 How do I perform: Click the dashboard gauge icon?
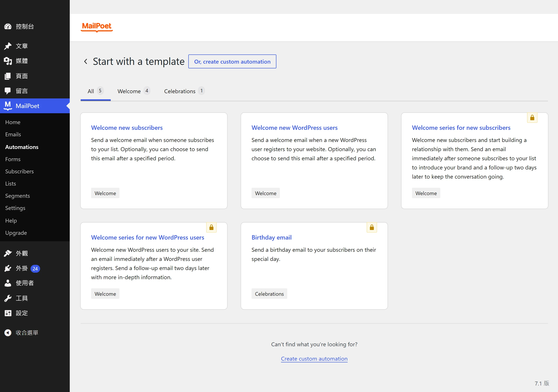click(x=8, y=27)
